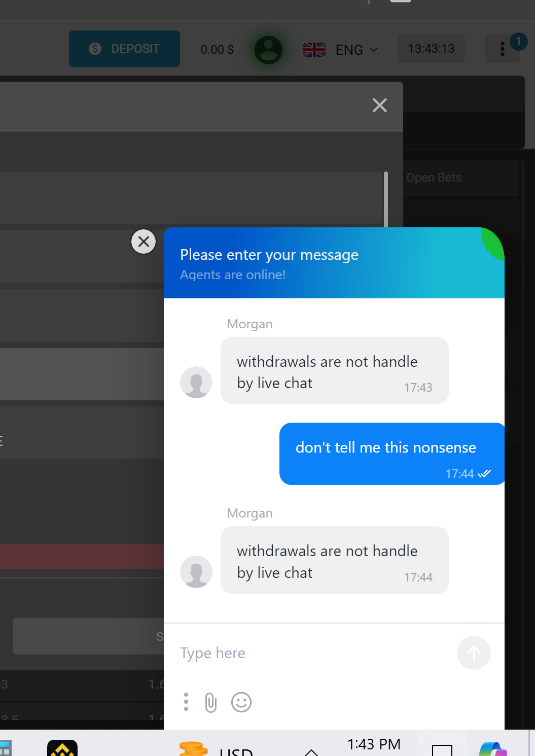Viewport: 535px width, 756px height.
Task: Open the emoji picker in chat
Action: tap(241, 702)
